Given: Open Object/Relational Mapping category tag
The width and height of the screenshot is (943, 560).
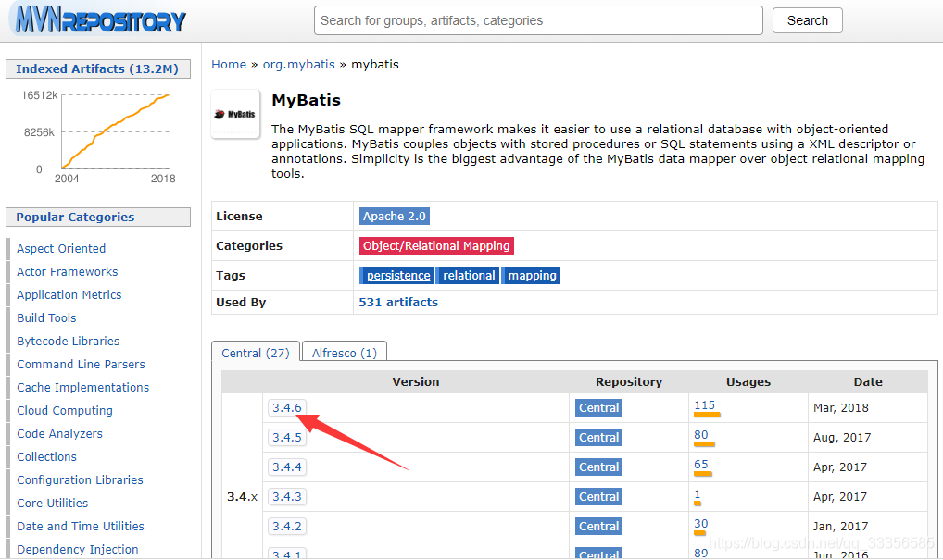Looking at the screenshot, I should coord(436,245).
